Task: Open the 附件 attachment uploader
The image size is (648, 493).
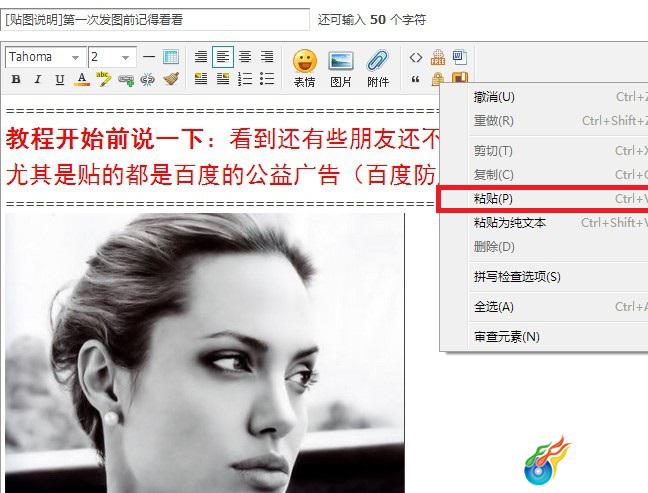Action: (378, 69)
